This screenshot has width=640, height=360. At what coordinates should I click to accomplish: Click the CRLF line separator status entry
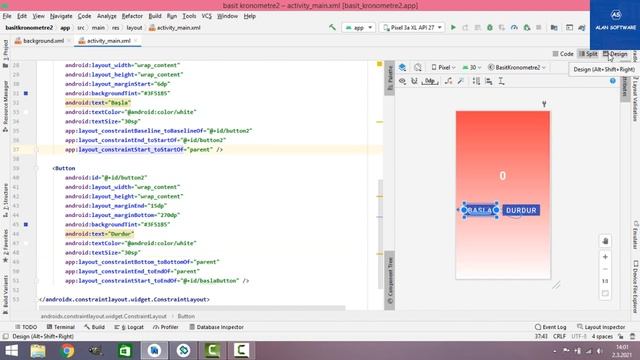tap(559, 336)
